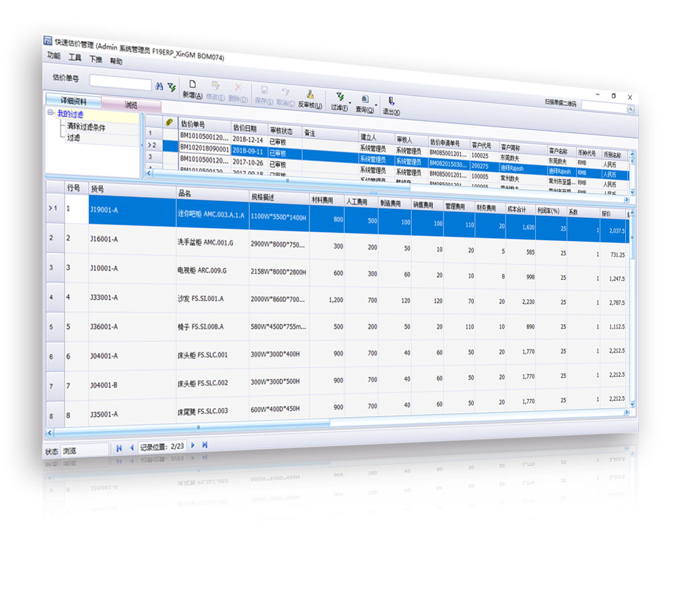Go to next record arrow
This screenshot has height=616, width=673.
[193, 445]
